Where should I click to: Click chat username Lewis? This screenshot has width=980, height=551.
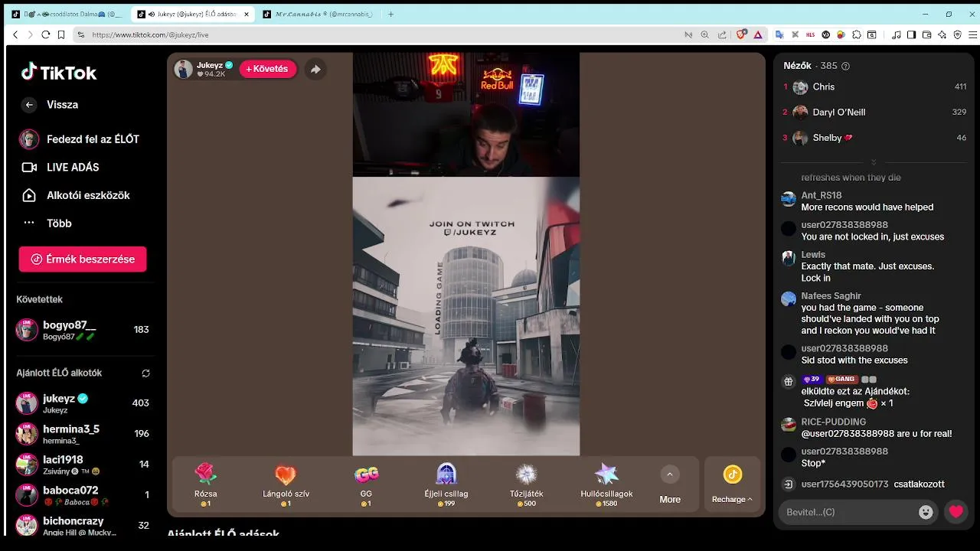pyautogui.click(x=813, y=254)
